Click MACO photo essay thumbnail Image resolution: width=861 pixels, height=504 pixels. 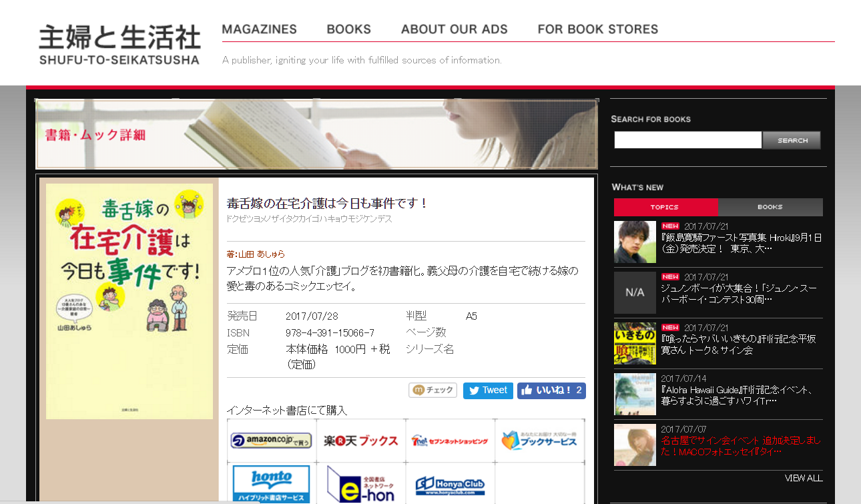tap(635, 445)
